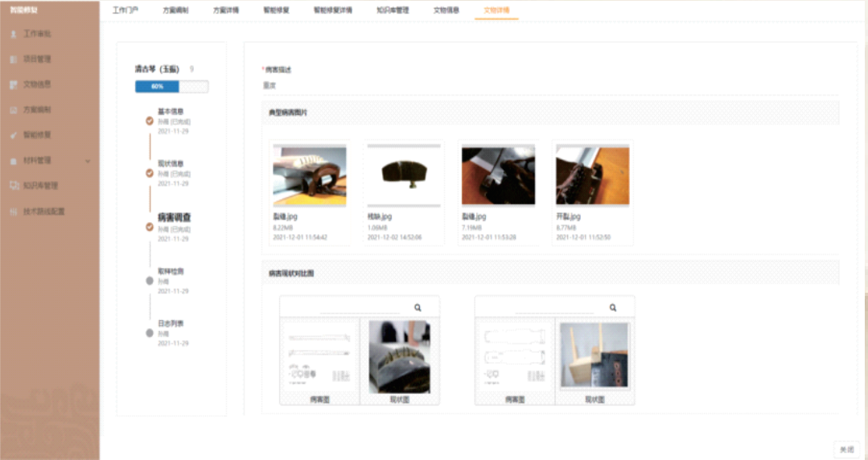This screenshot has width=868, height=460.
Task: Switch to the 方案编制 tab at top
Action: click(175, 10)
